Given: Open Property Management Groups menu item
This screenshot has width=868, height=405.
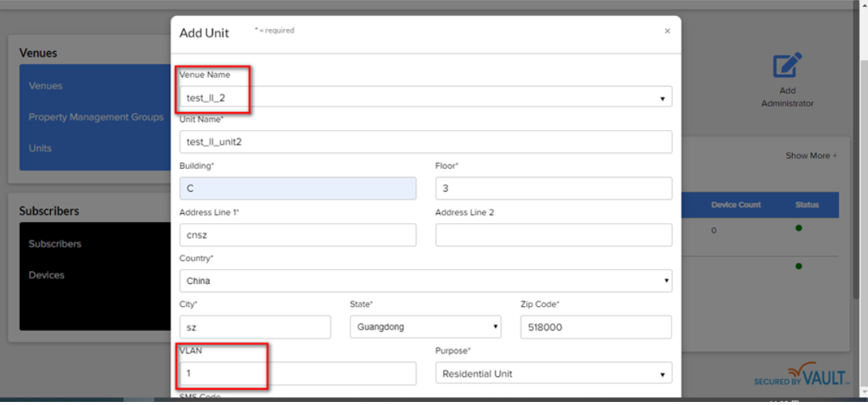Looking at the screenshot, I should [96, 117].
